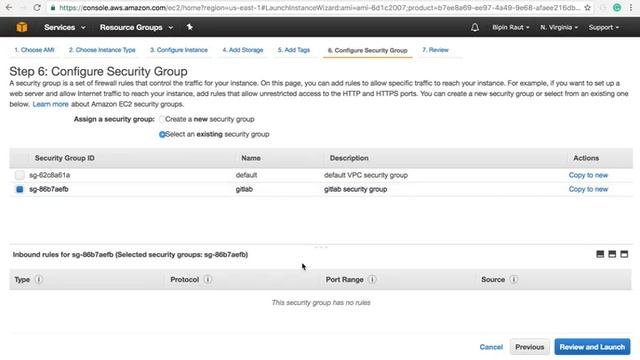Viewport: 640px width, 360px height.
Task: Click the green browser extension icon
Action: click(x=617, y=7)
